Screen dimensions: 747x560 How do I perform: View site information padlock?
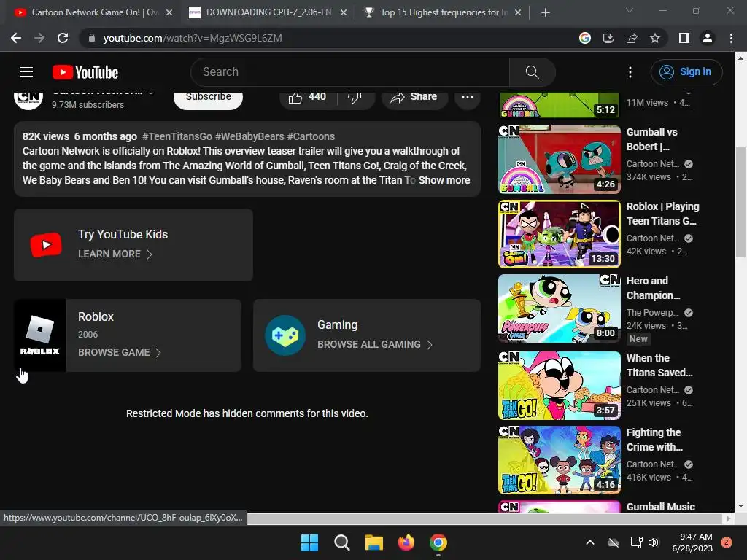(x=92, y=38)
